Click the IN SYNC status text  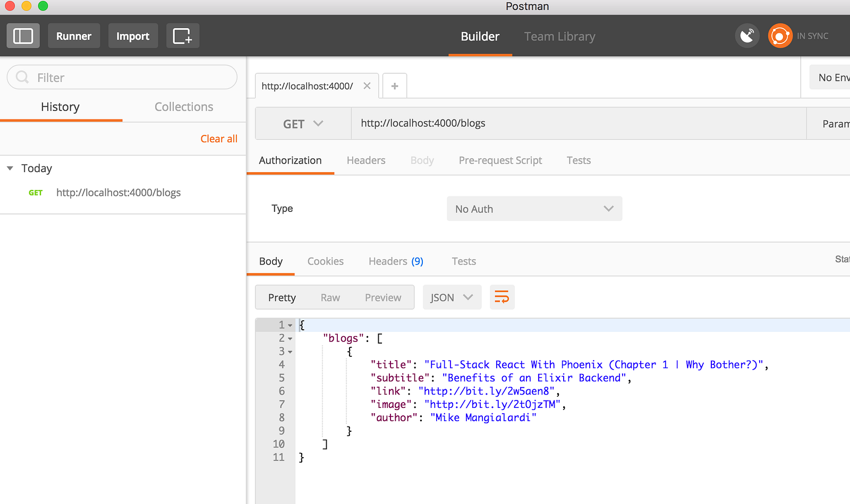tap(812, 36)
